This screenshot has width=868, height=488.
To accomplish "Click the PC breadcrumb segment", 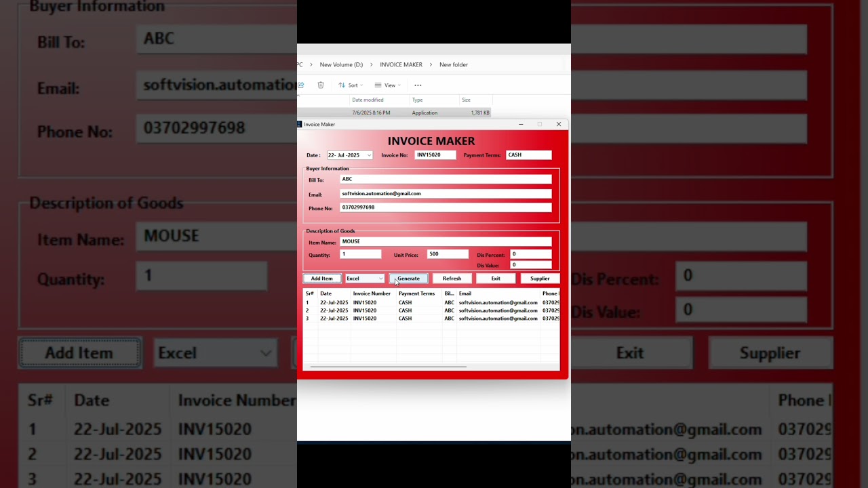I will [299, 64].
